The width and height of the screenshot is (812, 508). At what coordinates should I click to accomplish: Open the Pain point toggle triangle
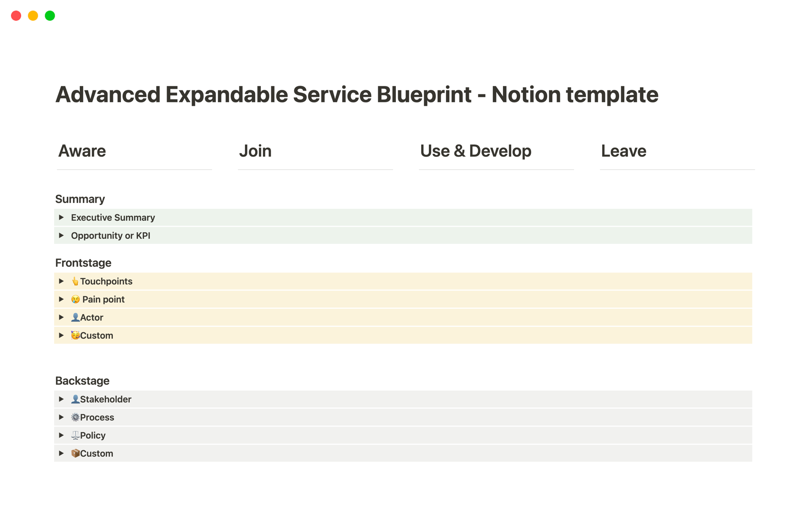click(x=61, y=300)
